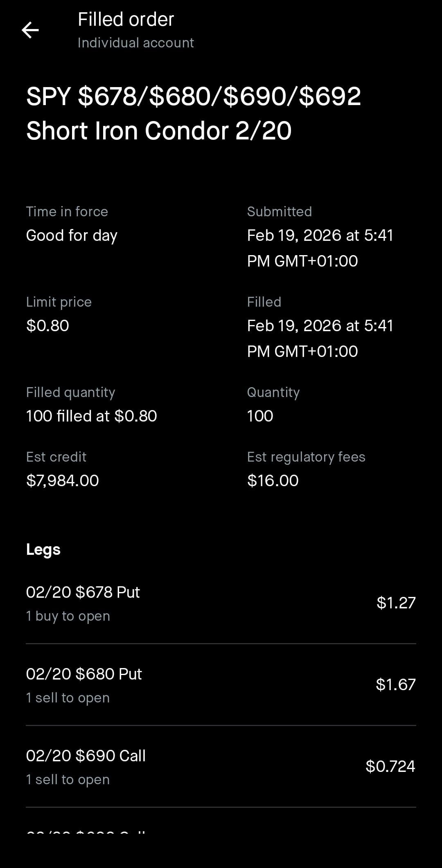Tap the "Individual account" subtitle

point(135,43)
